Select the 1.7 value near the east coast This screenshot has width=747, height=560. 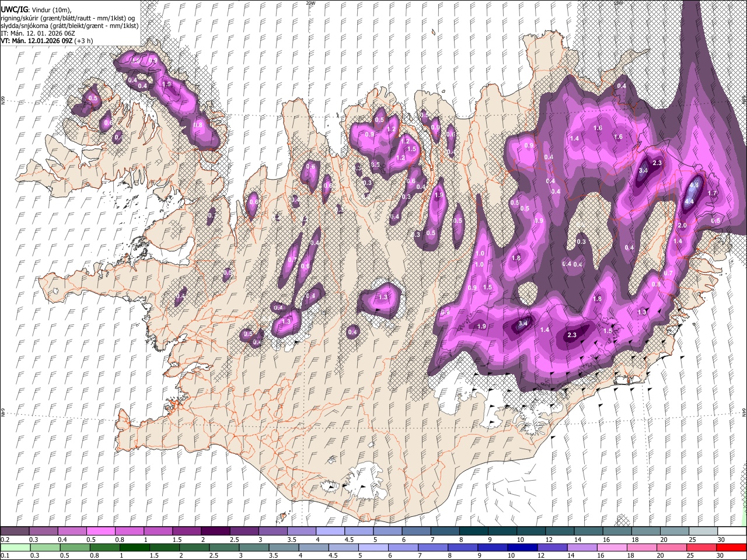(x=712, y=194)
